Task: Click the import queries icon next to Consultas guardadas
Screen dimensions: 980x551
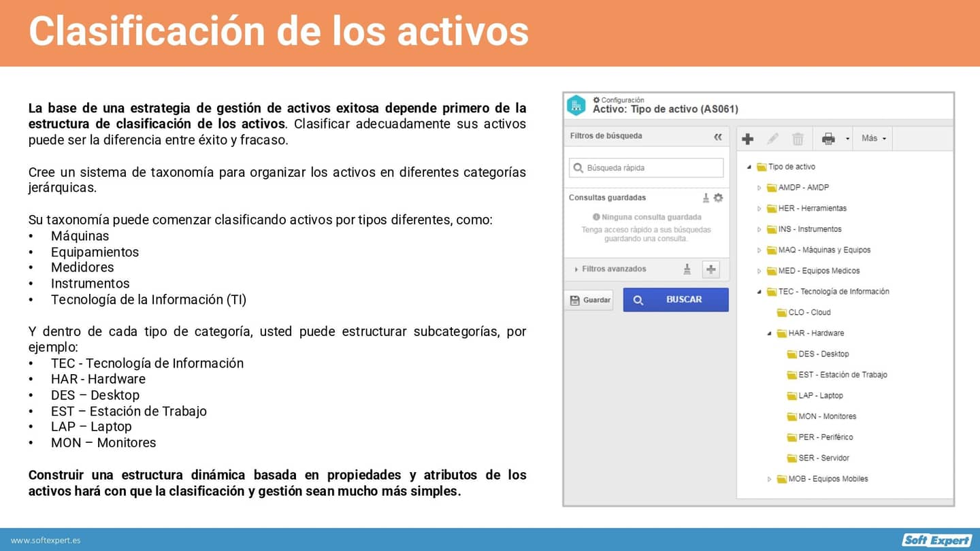Action: (x=704, y=197)
